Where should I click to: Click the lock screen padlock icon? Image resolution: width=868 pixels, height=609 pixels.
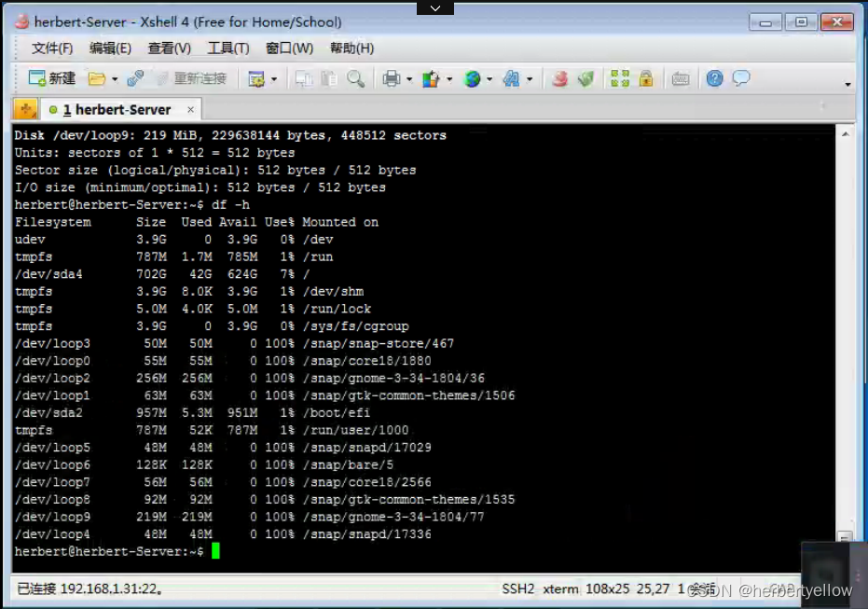(x=645, y=78)
